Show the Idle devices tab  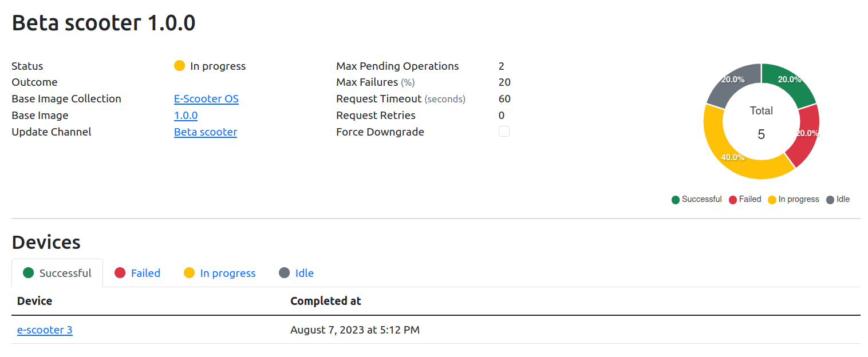tap(296, 273)
